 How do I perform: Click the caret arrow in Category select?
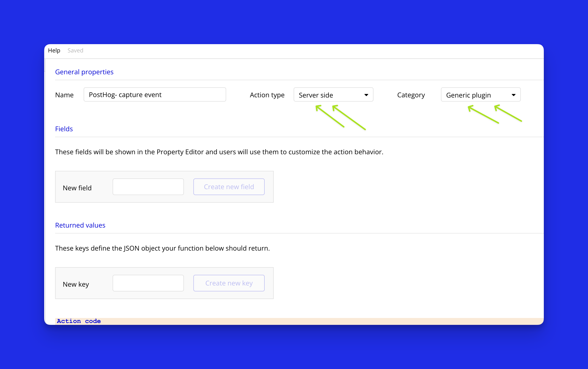[514, 95]
